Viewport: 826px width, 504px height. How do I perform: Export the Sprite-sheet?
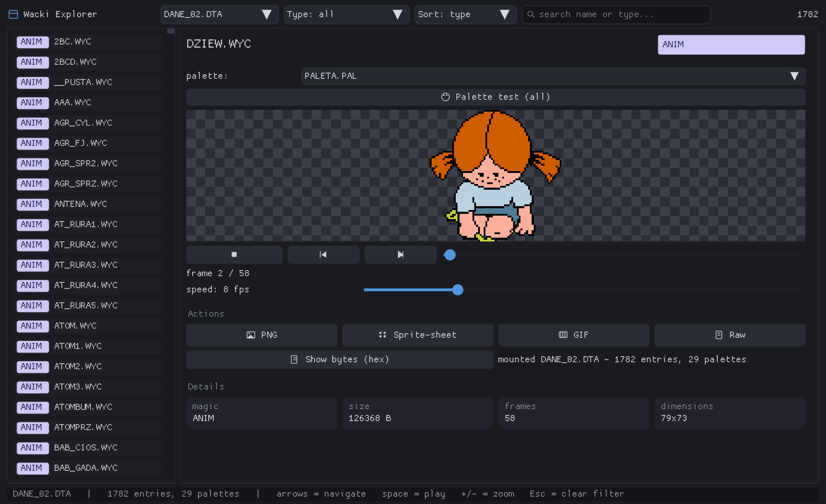(418, 335)
